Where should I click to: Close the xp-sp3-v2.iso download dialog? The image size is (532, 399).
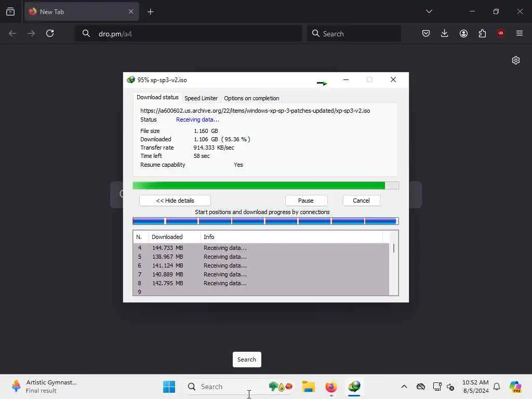tap(393, 79)
